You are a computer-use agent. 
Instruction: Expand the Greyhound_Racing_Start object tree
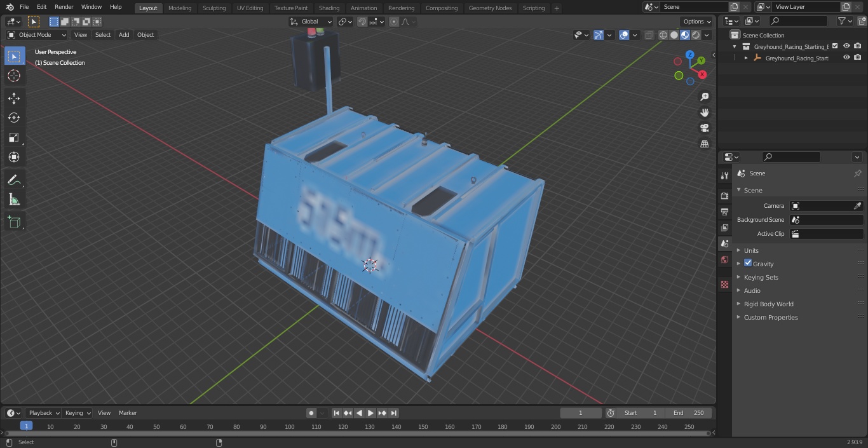point(746,58)
